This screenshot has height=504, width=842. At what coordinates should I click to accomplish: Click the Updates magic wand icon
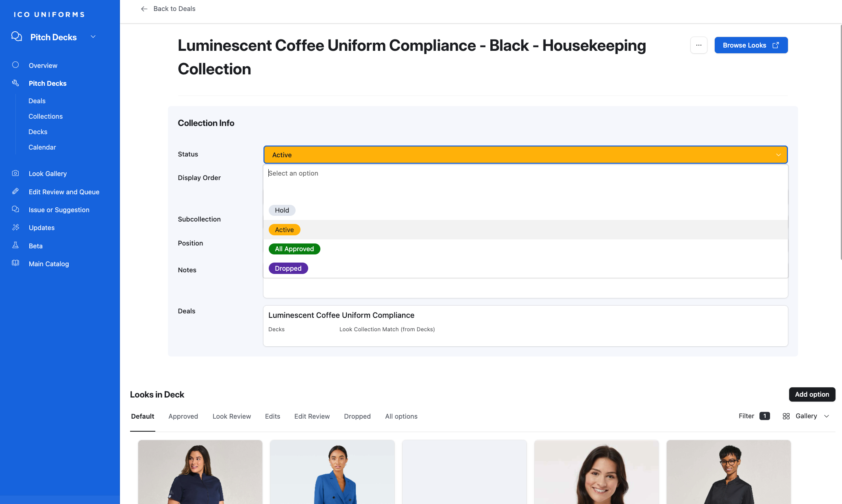[15, 227]
